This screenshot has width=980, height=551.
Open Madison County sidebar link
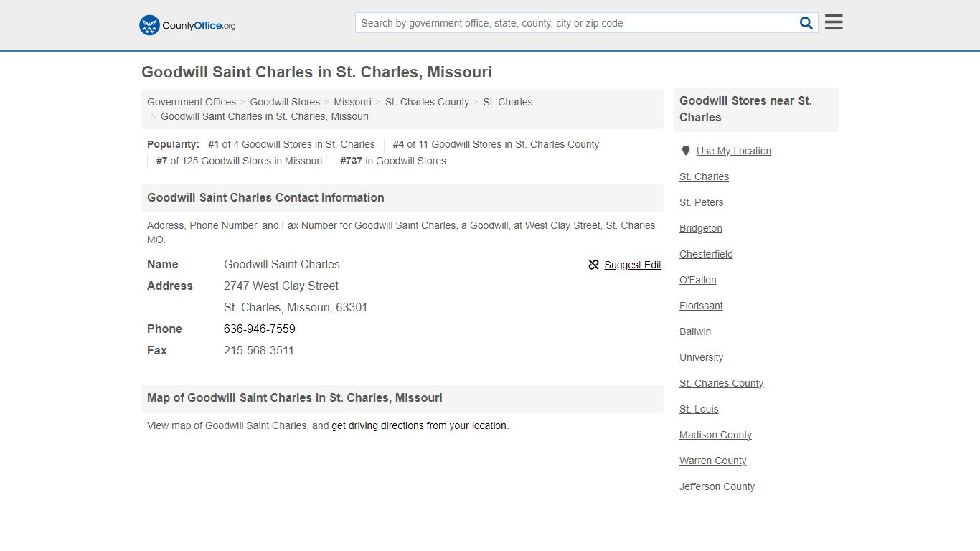click(x=715, y=435)
